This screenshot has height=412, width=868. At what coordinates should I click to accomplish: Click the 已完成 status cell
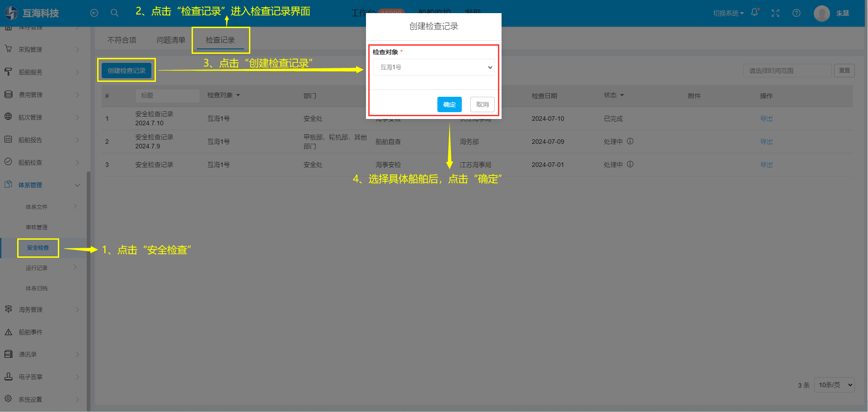613,118
